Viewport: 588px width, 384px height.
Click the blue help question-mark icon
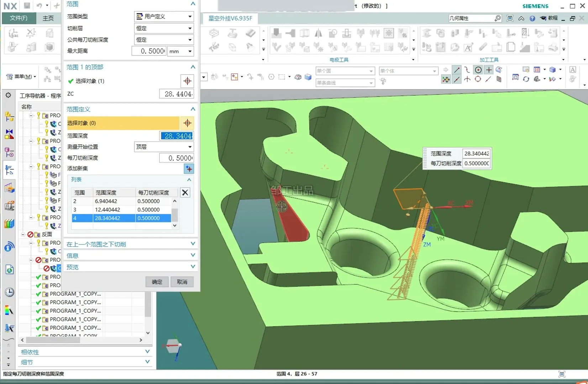pos(532,18)
